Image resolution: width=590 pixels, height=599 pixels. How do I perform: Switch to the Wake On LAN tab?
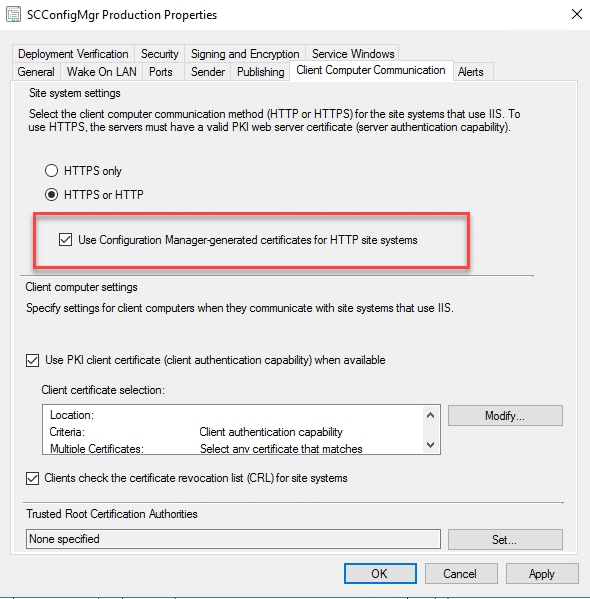pos(102,72)
